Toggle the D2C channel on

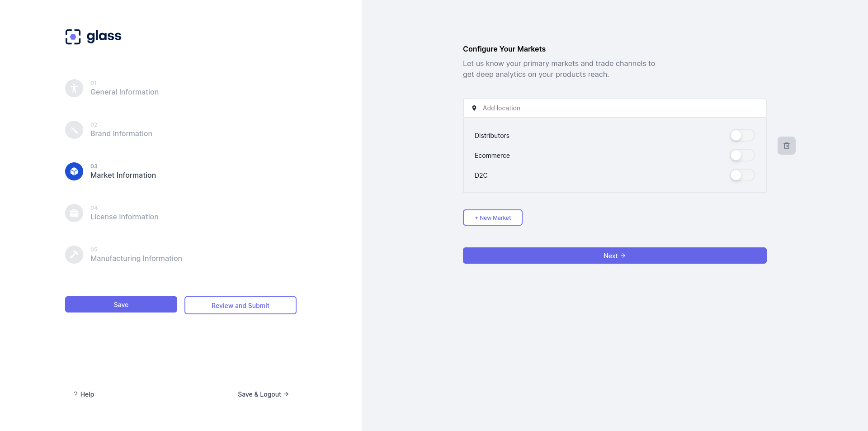pos(741,175)
